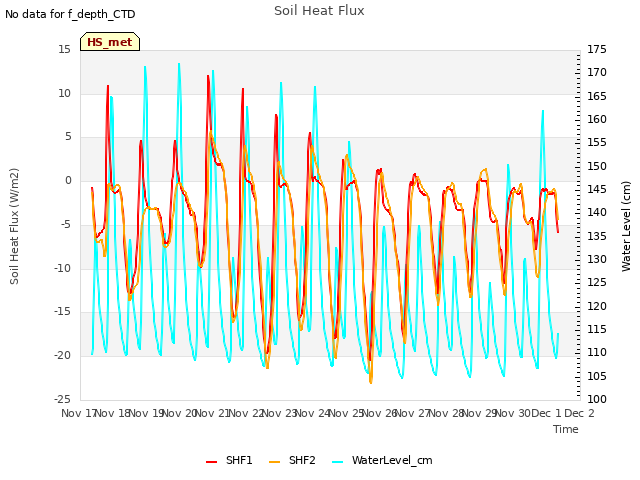Click the red SHF1 legend swatch

211,461
